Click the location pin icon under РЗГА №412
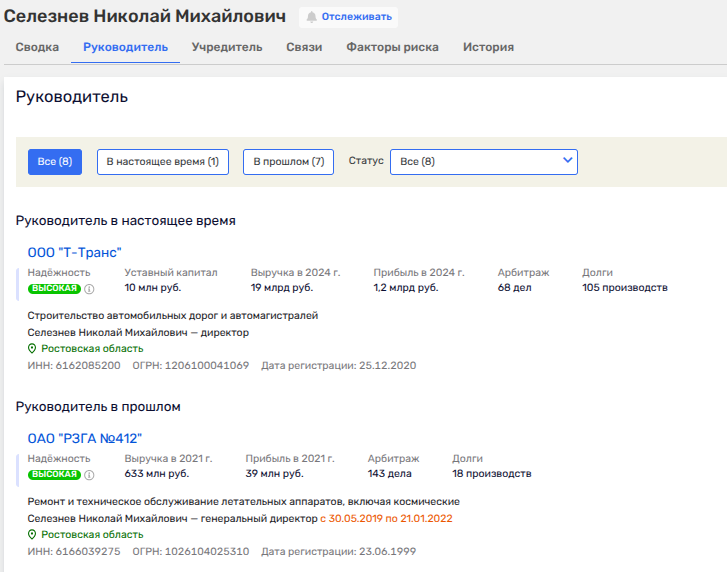This screenshot has height=572, width=727. click(32, 535)
